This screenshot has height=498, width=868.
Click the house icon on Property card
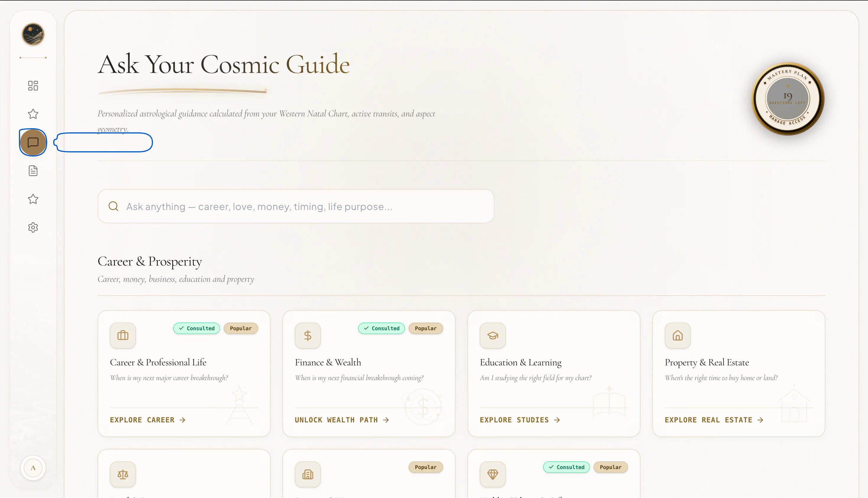coord(677,335)
